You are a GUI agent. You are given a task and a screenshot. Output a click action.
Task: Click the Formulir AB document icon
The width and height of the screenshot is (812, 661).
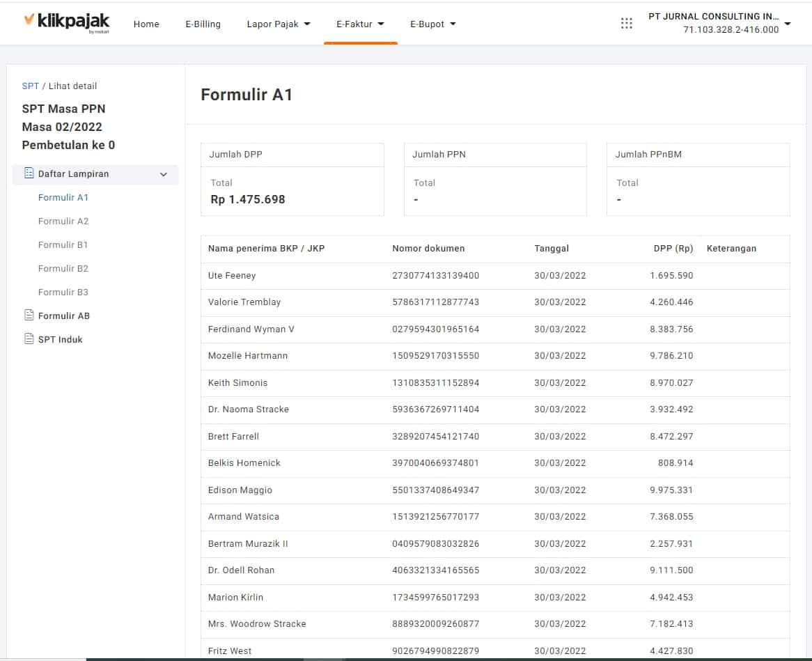coord(29,316)
